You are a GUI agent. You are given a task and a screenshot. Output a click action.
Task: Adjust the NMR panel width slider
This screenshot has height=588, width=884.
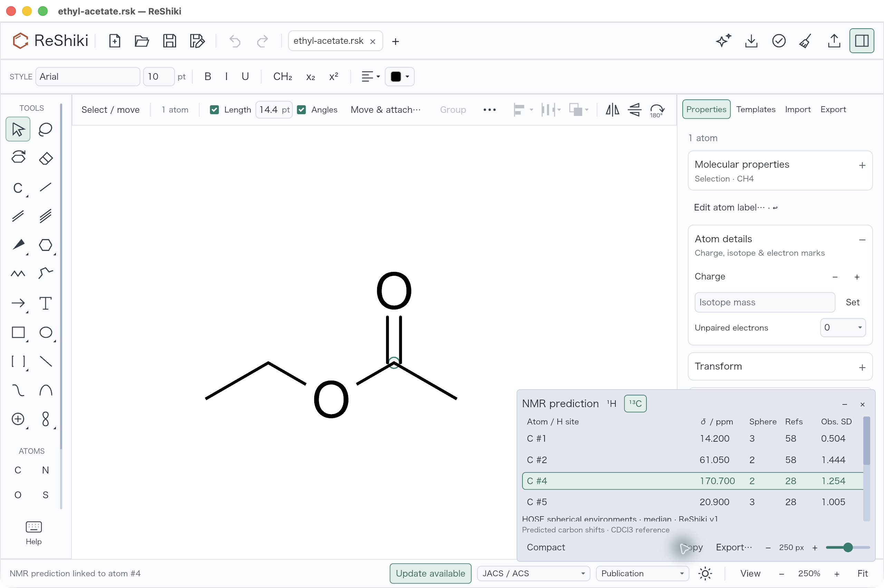click(848, 548)
